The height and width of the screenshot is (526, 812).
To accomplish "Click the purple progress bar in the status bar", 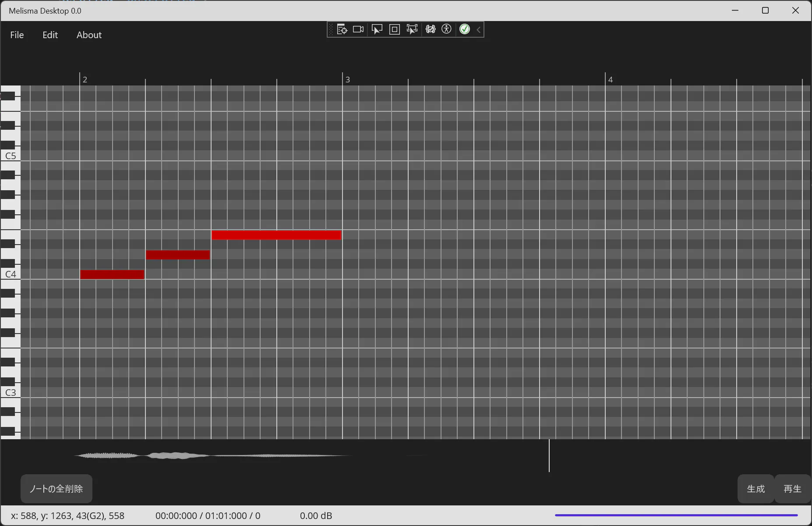I will [x=676, y=515].
